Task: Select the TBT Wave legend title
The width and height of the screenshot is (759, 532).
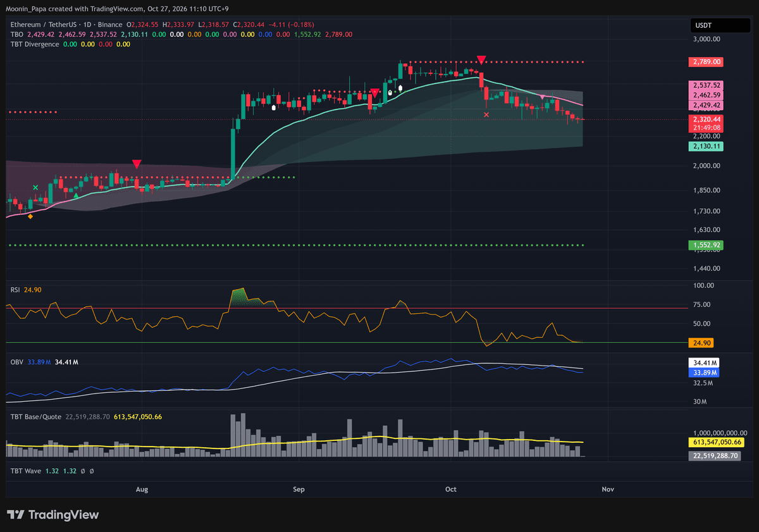Action: (x=26, y=471)
